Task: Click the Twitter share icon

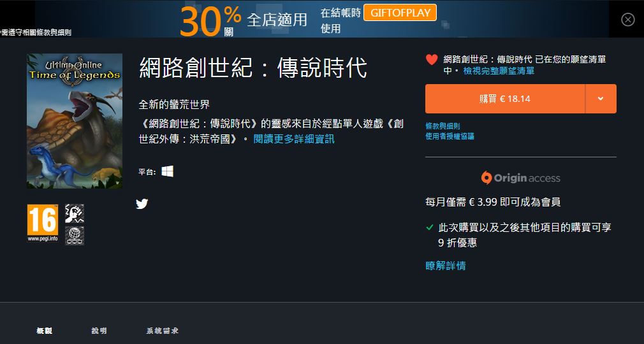Action: [x=142, y=204]
